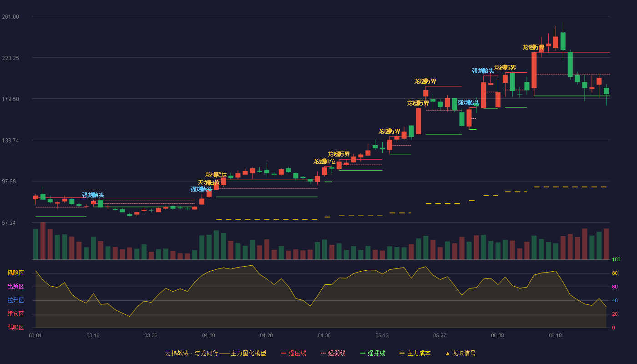Click the 04-08 date label
This screenshot has height=364, width=637.
pyautogui.click(x=209, y=335)
